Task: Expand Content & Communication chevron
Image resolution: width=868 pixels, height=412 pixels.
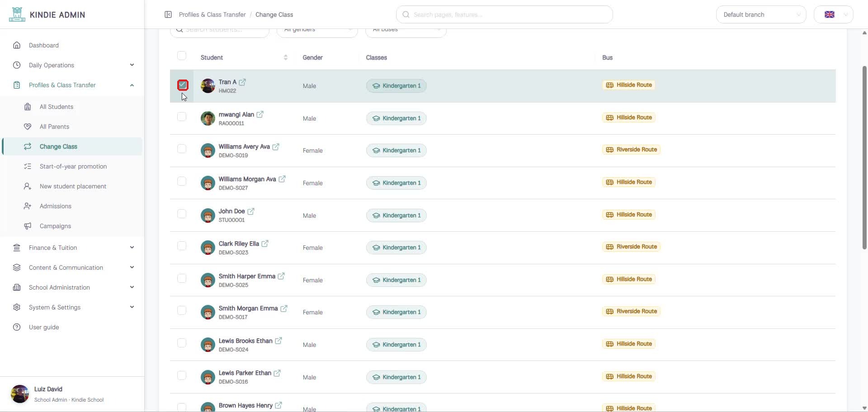Action: 132,267
